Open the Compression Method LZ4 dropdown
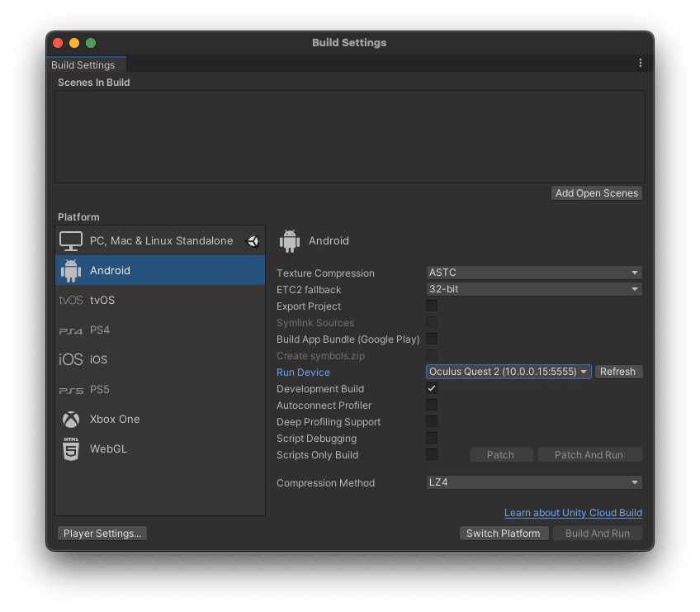The image size is (700, 612). click(534, 482)
